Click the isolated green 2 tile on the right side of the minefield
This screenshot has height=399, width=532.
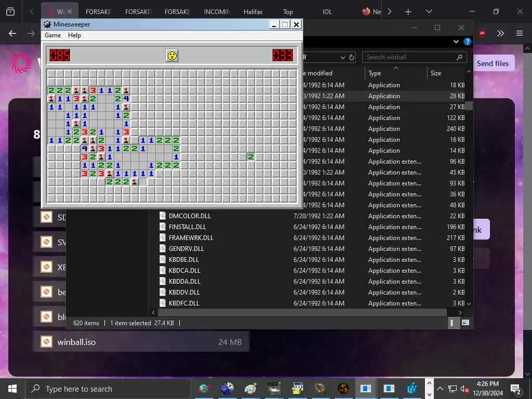251,157
